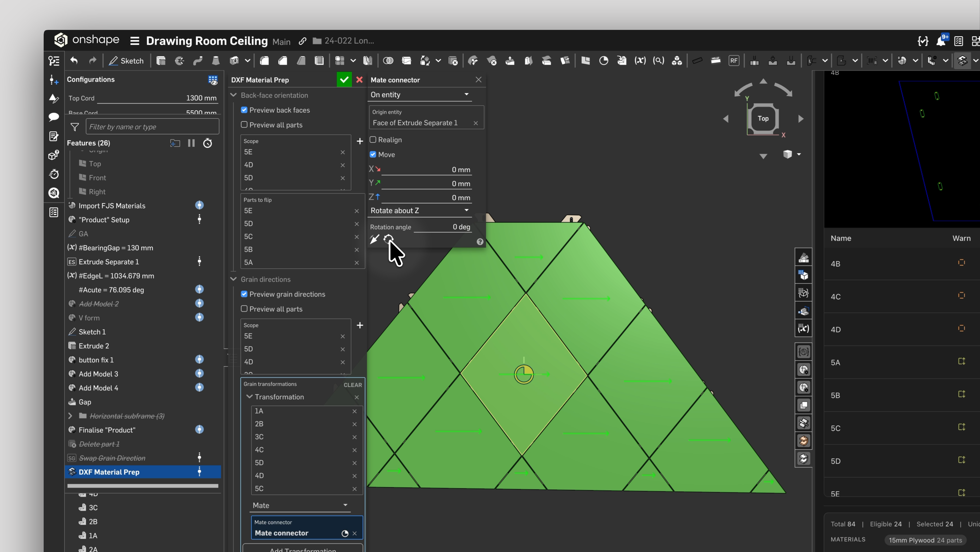Select the Extrude Separate 1 feature
980x552 pixels.
[143, 262]
